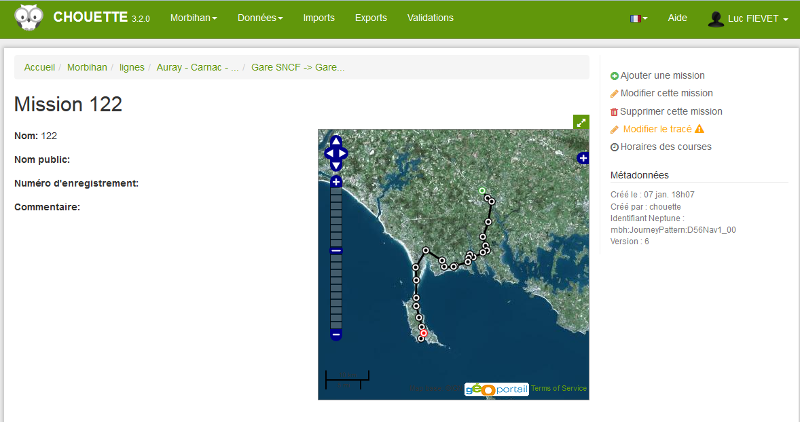
Task: Click the green start stop marker
Action: coord(481,190)
